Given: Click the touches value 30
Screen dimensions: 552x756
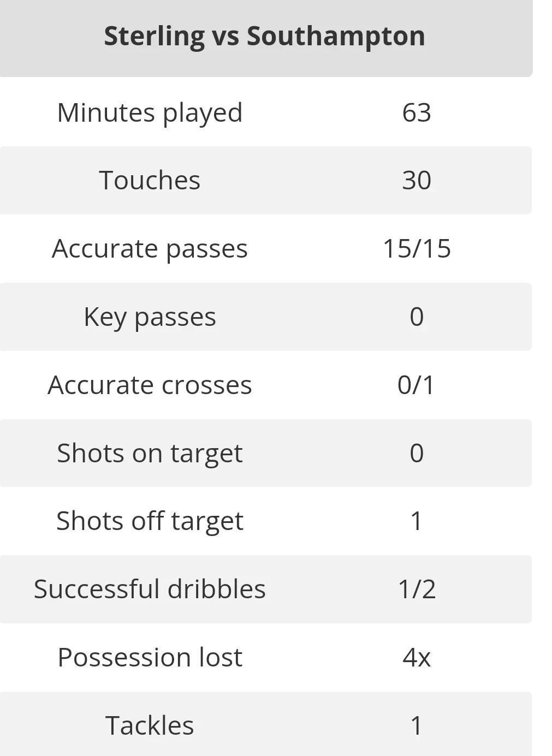Looking at the screenshot, I should pos(417,181).
